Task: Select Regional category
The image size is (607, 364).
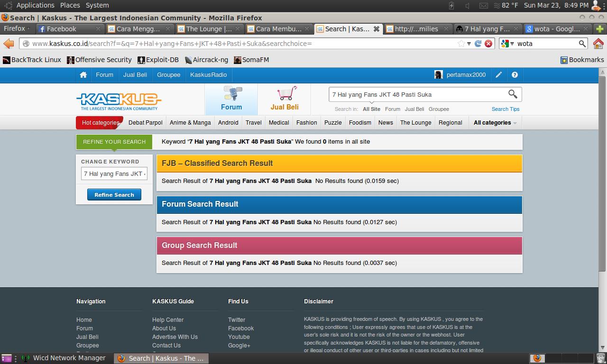Action: pos(451,123)
